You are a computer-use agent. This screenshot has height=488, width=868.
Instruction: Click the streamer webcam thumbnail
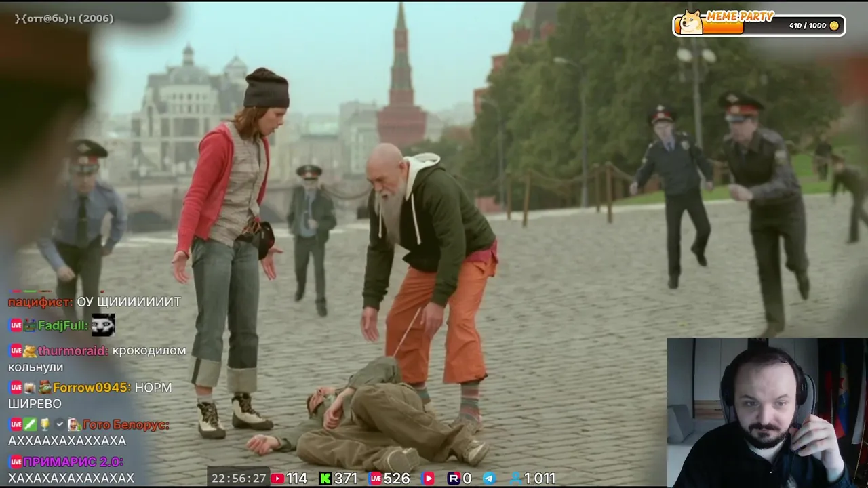[x=767, y=412]
